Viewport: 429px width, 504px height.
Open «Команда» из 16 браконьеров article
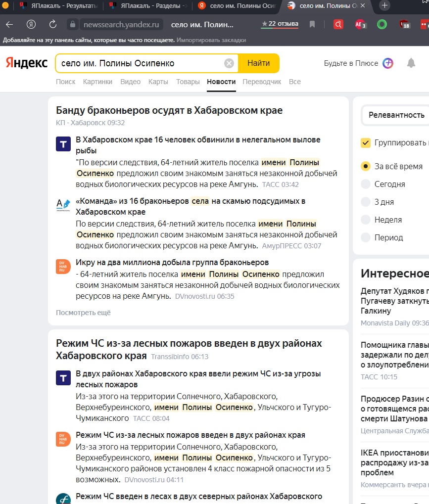[x=191, y=206]
